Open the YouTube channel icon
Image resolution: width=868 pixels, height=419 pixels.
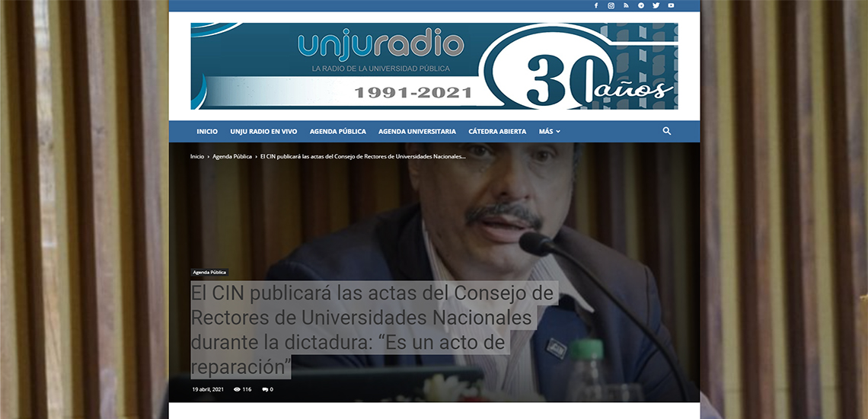click(x=671, y=5)
